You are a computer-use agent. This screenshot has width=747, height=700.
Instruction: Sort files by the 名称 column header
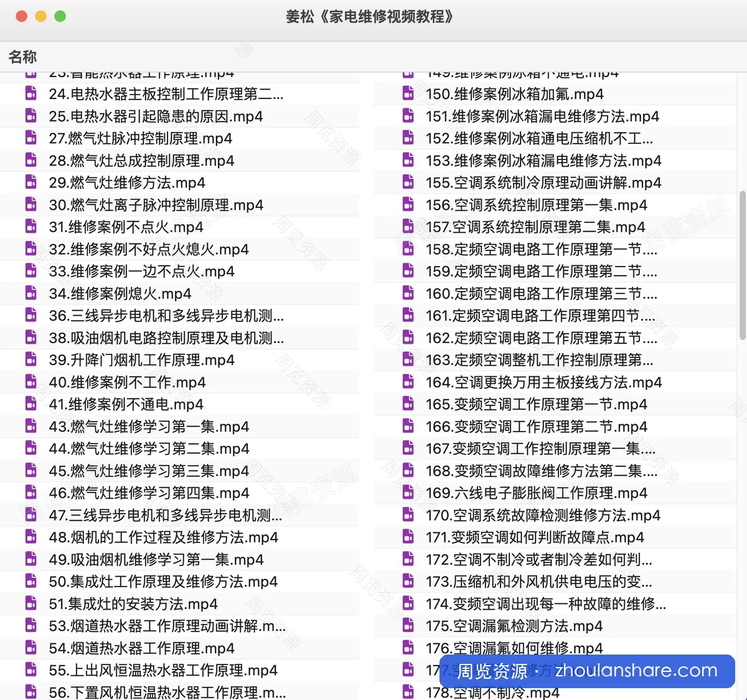tap(23, 57)
